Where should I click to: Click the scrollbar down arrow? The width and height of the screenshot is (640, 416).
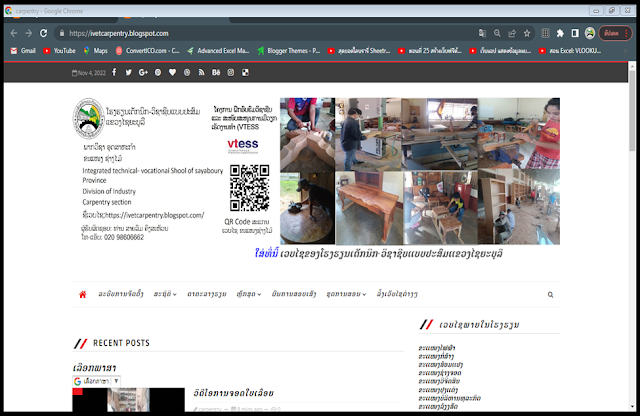(x=632, y=407)
